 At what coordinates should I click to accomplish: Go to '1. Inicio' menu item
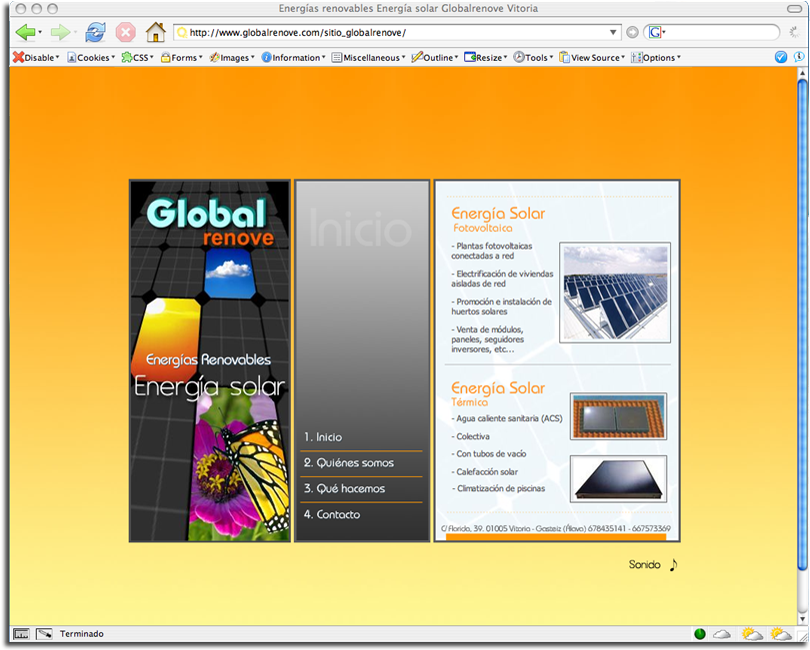(323, 437)
